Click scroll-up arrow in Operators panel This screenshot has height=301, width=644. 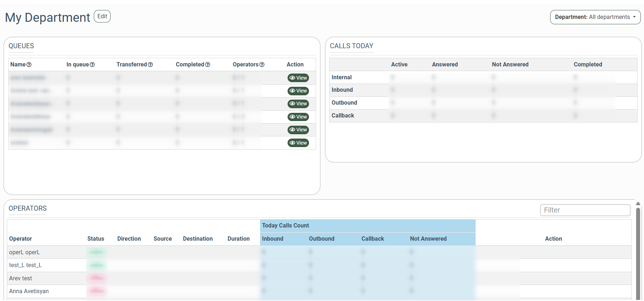point(638,204)
